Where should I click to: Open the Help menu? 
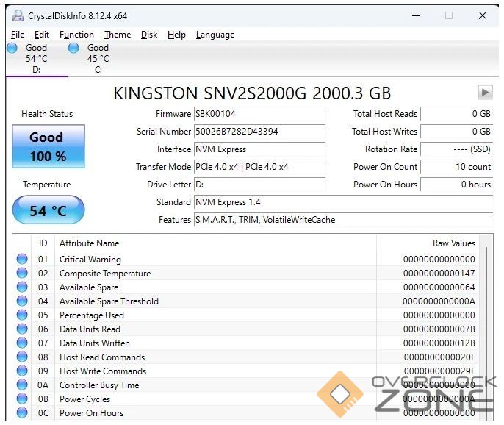[176, 35]
